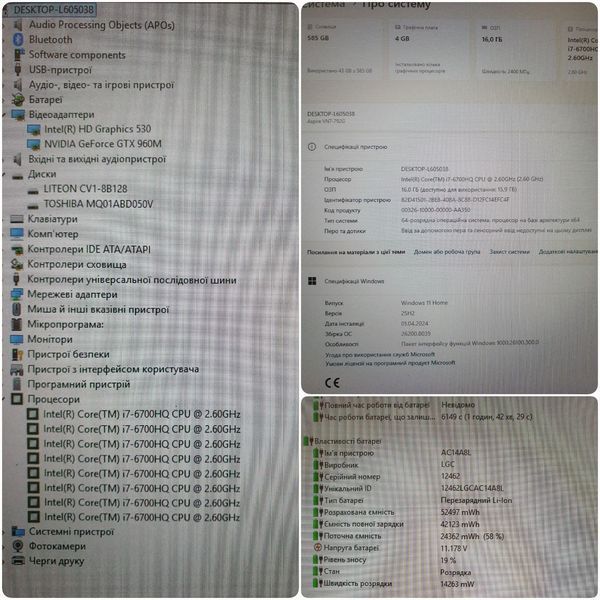Collapse the Специфікації Windows section

pos(451,281)
